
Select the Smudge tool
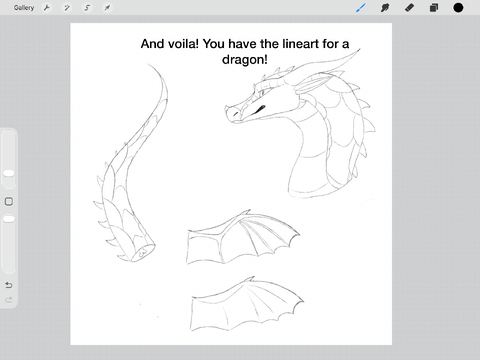point(385,7)
